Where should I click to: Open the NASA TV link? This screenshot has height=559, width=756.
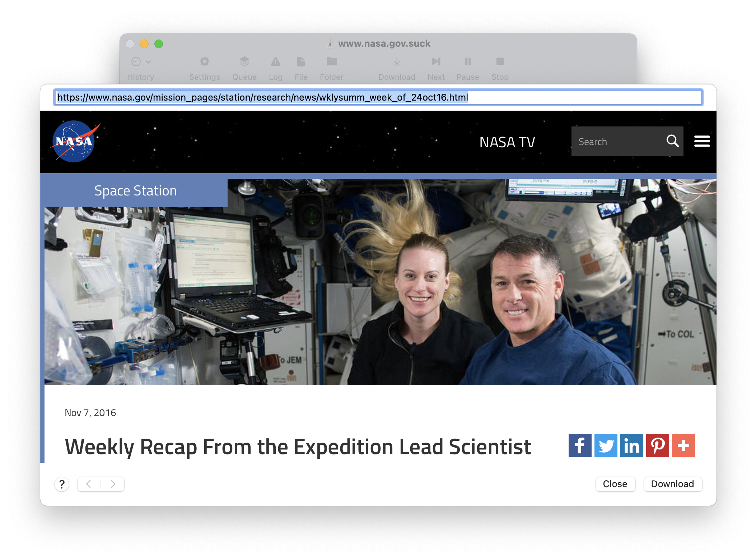pyautogui.click(x=507, y=142)
